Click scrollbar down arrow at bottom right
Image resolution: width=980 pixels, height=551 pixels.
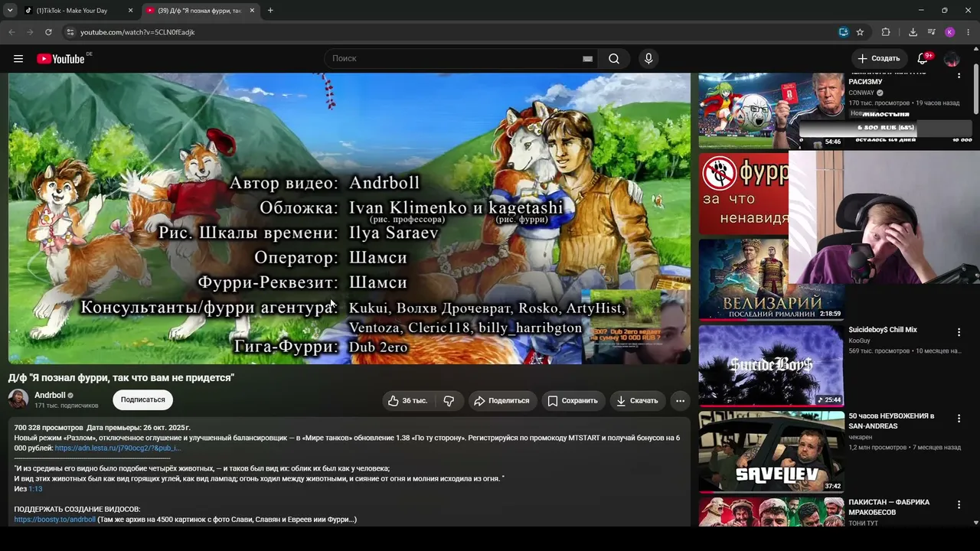(975, 523)
